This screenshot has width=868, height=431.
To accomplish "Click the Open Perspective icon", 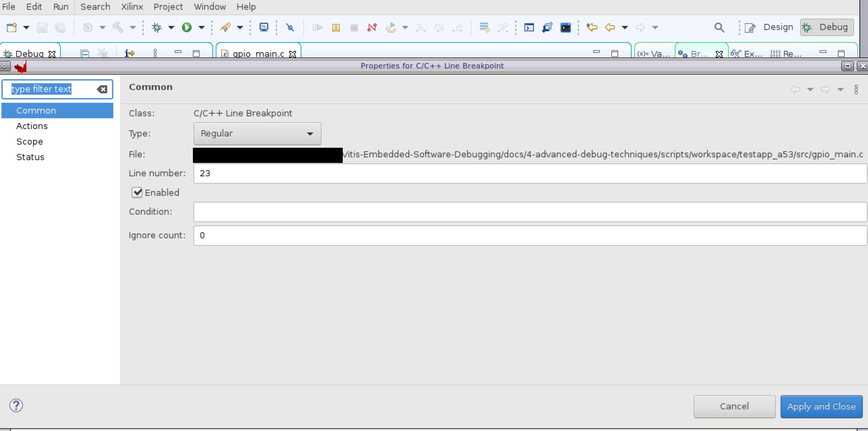I will (750, 27).
